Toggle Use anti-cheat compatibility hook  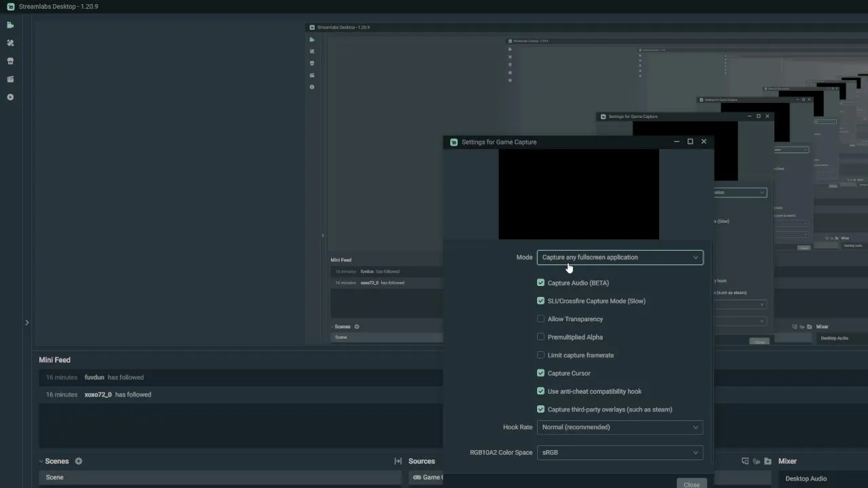[540, 391]
